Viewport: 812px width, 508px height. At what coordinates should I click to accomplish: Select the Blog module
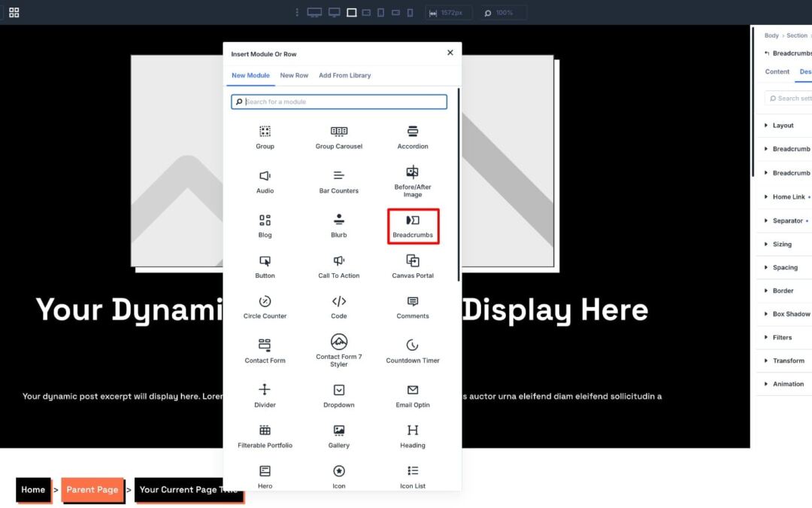pos(265,226)
